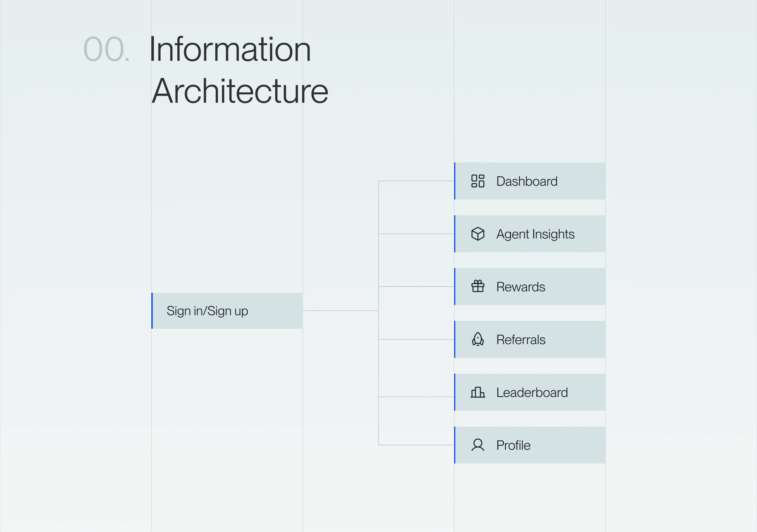Click the Sign in/Sign up box
The image size is (757, 532).
(227, 311)
